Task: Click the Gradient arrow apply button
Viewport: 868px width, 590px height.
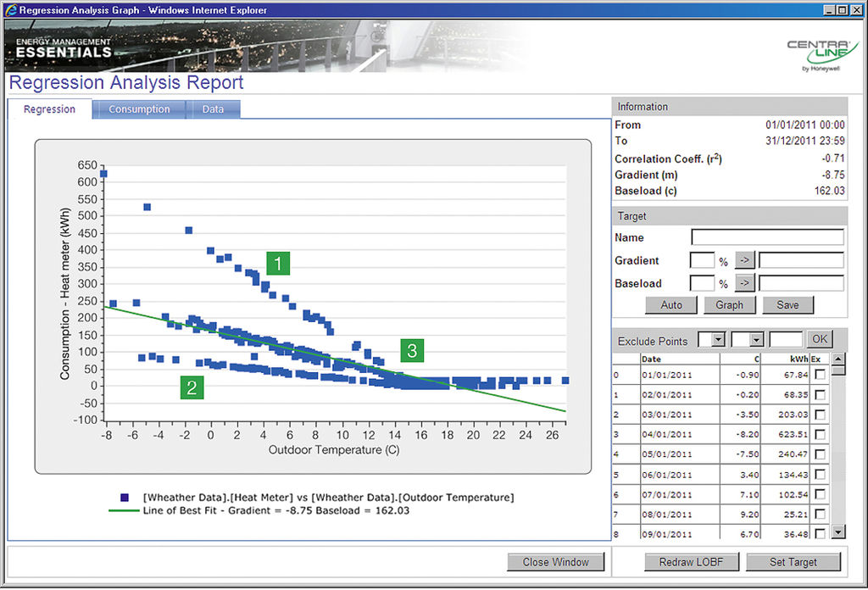Action: tap(744, 260)
